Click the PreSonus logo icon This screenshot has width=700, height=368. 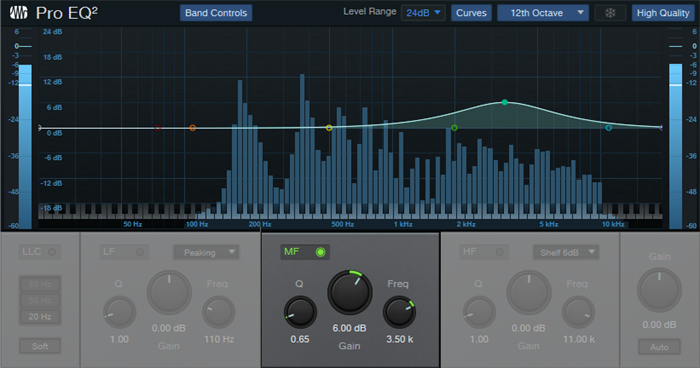click(x=18, y=13)
